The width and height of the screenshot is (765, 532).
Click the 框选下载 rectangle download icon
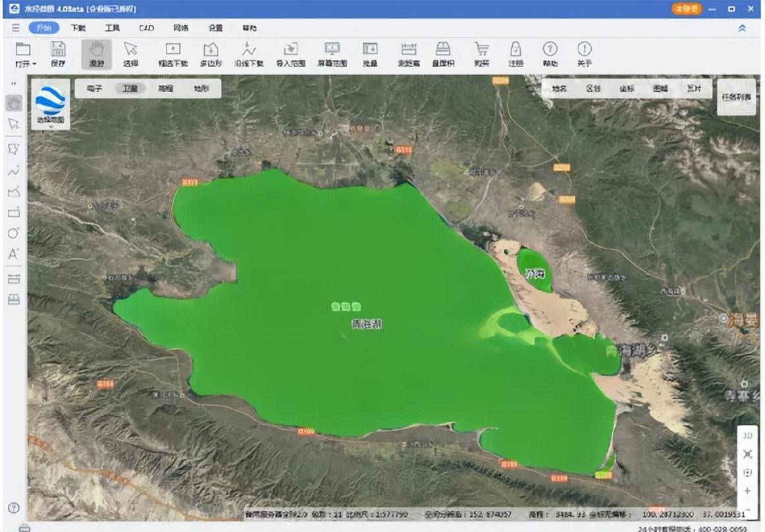(173, 54)
